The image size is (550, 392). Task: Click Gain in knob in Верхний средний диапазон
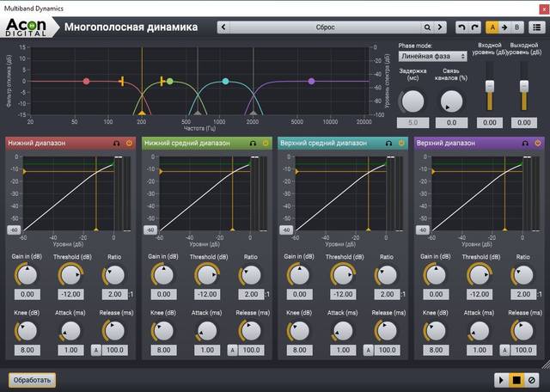[299, 275]
